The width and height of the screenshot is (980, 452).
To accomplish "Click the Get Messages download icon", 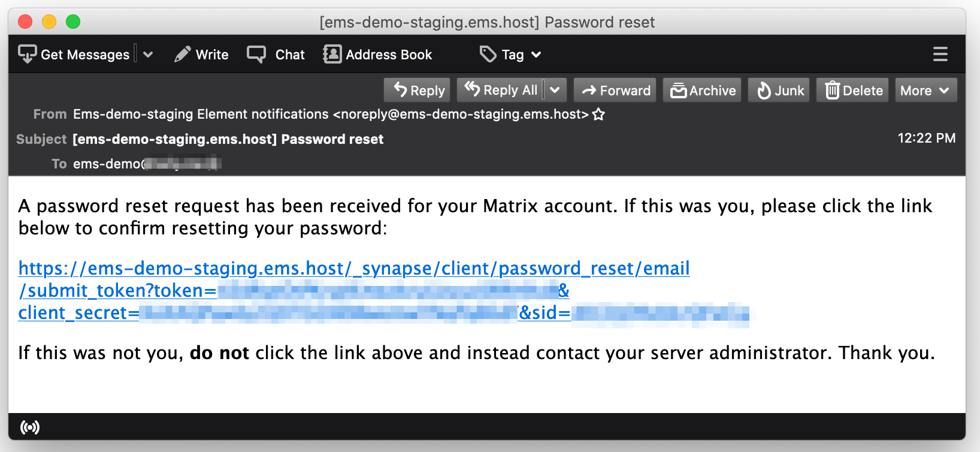I will pyautogui.click(x=28, y=54).
